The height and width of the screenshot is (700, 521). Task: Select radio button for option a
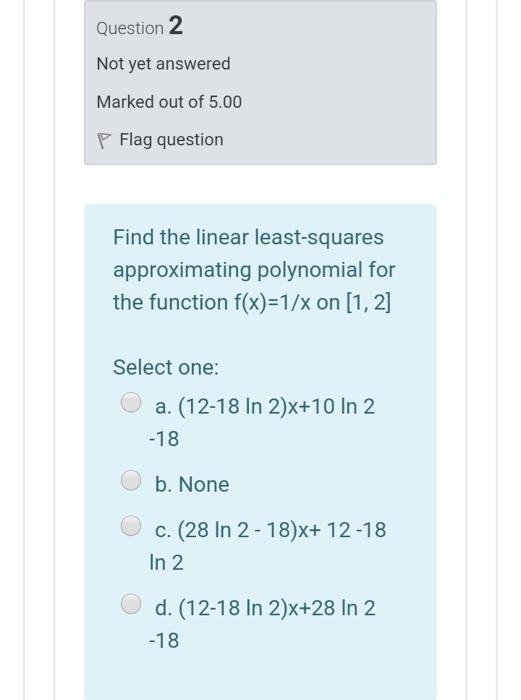(x=131, y=402)
